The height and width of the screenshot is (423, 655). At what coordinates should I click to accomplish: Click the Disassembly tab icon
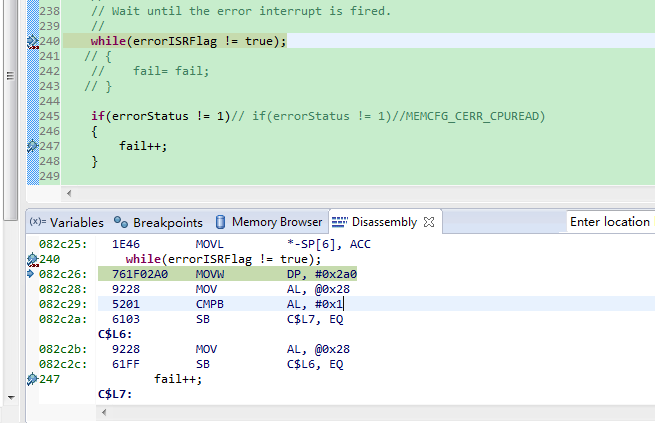pos(339,222)
